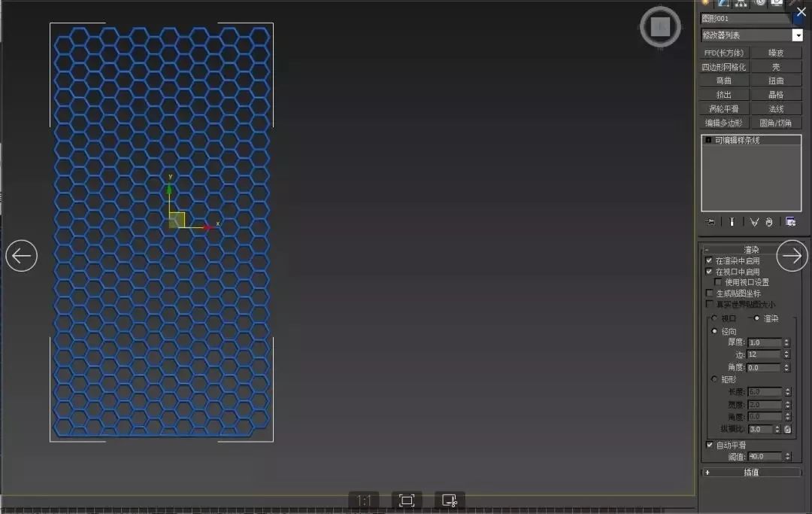Open the Modify panel tab icon
Image resolution: width=812 pixels, height=514 pixels.
(723, 3)
